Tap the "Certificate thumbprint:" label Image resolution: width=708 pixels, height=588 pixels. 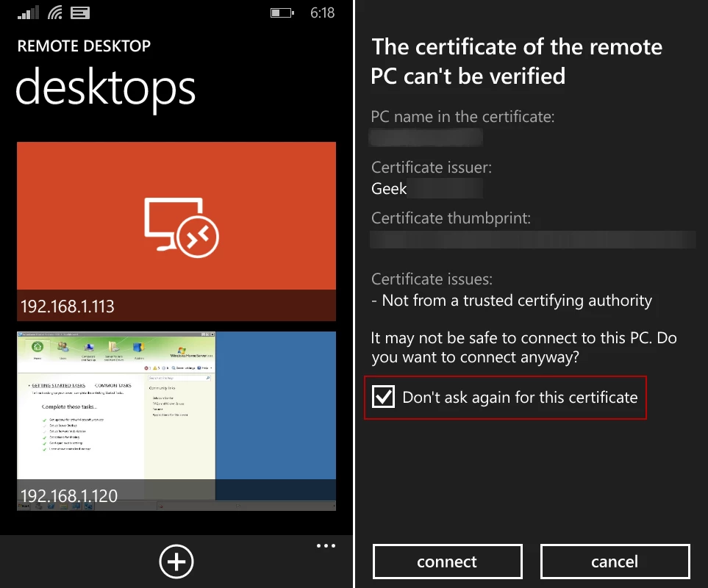[451, 218]
